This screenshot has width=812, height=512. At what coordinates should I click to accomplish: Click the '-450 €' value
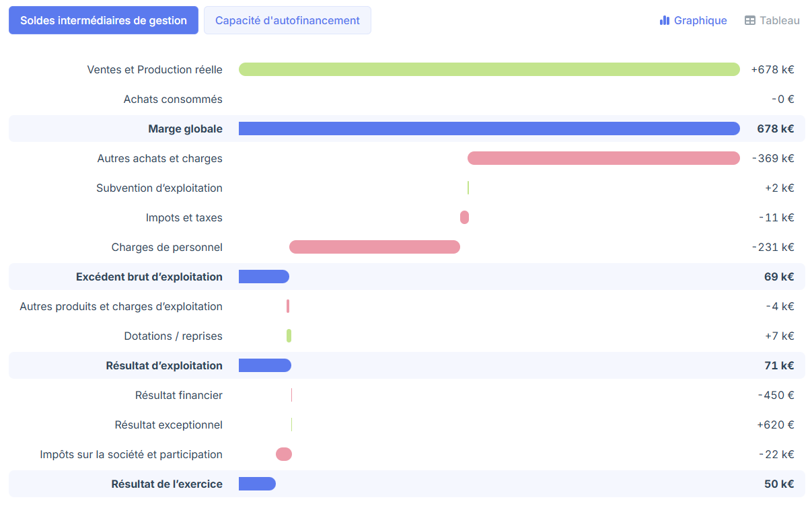(x=776, y=395)
